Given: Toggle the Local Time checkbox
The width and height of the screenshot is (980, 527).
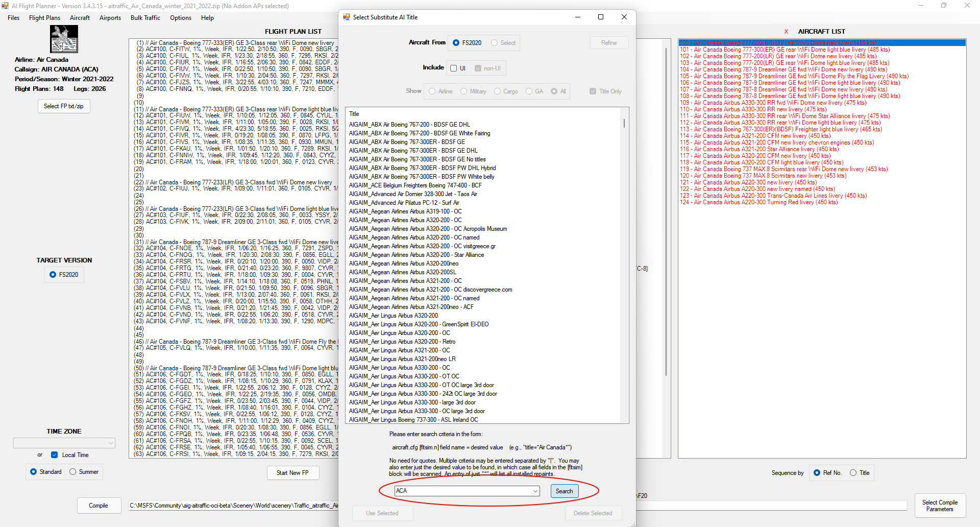Looking at the screenshot, I should 54,455.
